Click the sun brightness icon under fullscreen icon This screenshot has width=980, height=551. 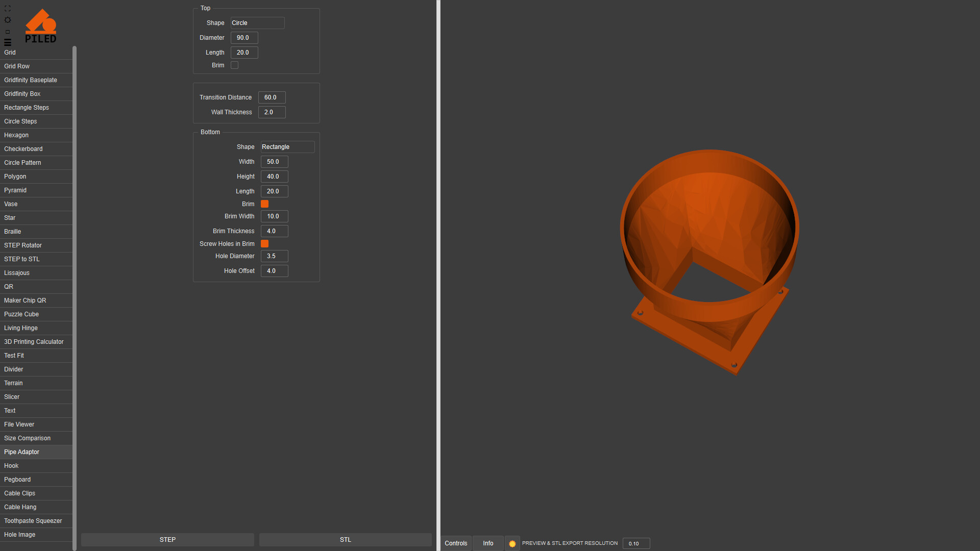pos(8,20)
